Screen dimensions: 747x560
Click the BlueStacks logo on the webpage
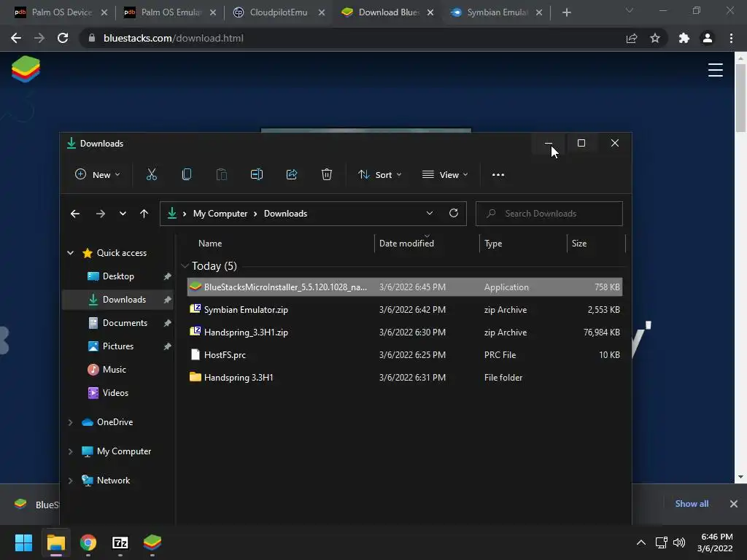(x=26, y=69)
